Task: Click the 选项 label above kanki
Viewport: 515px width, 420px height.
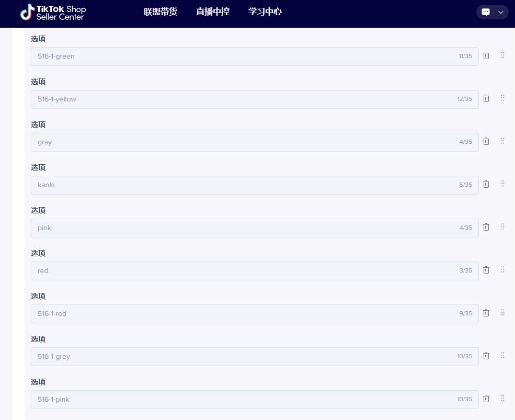Action: point(38,167)
